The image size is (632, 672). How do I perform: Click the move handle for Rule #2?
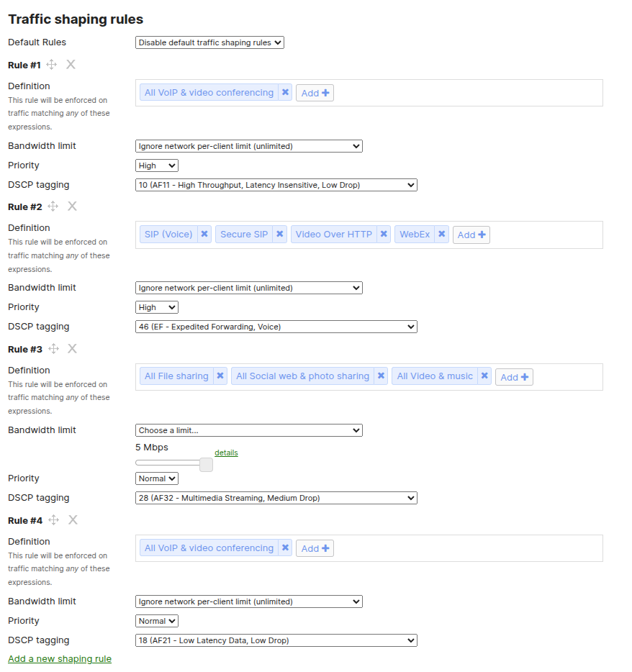tap(53, 206)
